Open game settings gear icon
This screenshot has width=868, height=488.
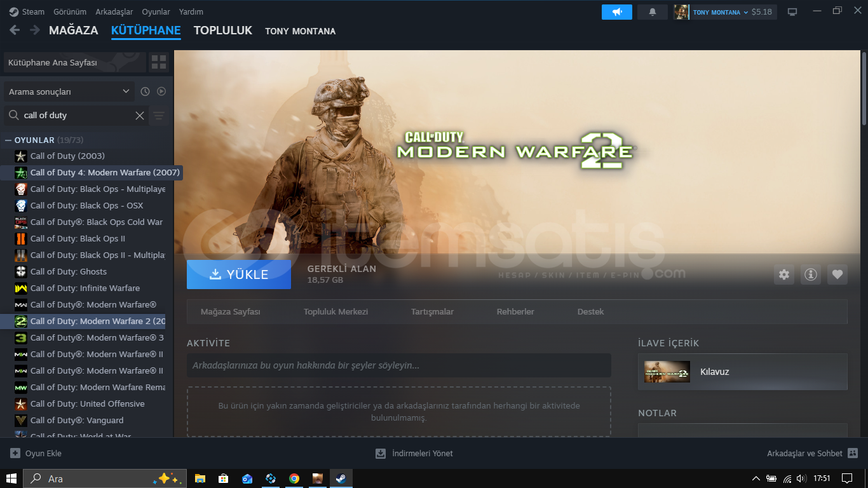pyautogui.click(x=784, y=274)
